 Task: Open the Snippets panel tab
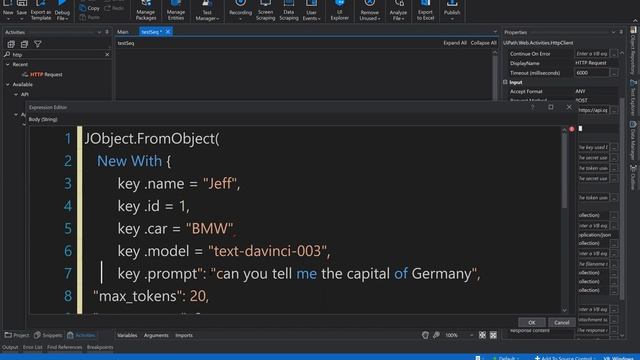coord(48,335)
